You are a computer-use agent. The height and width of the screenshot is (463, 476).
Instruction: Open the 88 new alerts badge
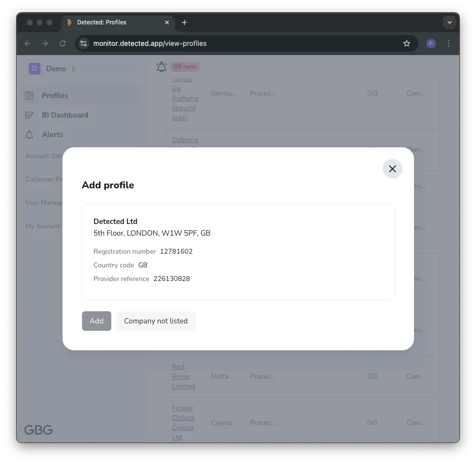185,66
